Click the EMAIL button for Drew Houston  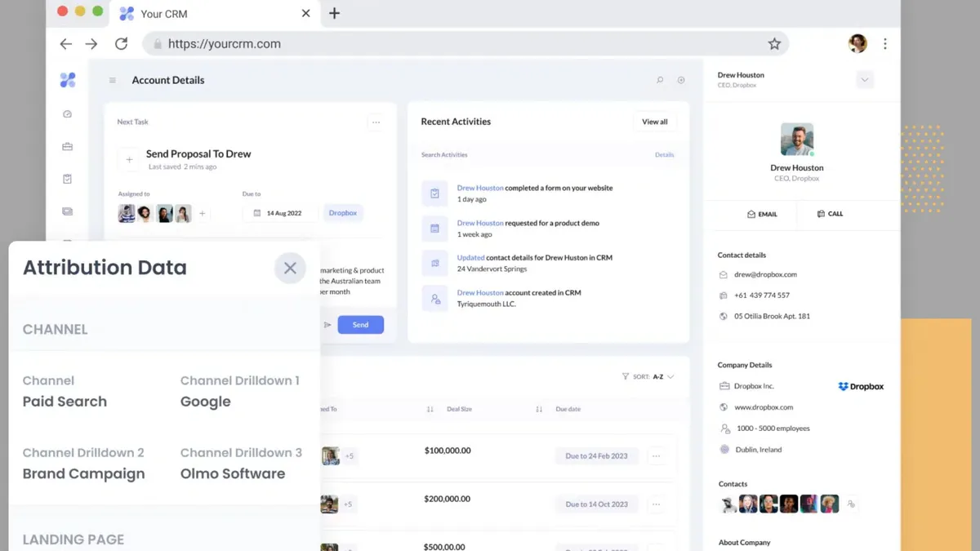(762, 214)
